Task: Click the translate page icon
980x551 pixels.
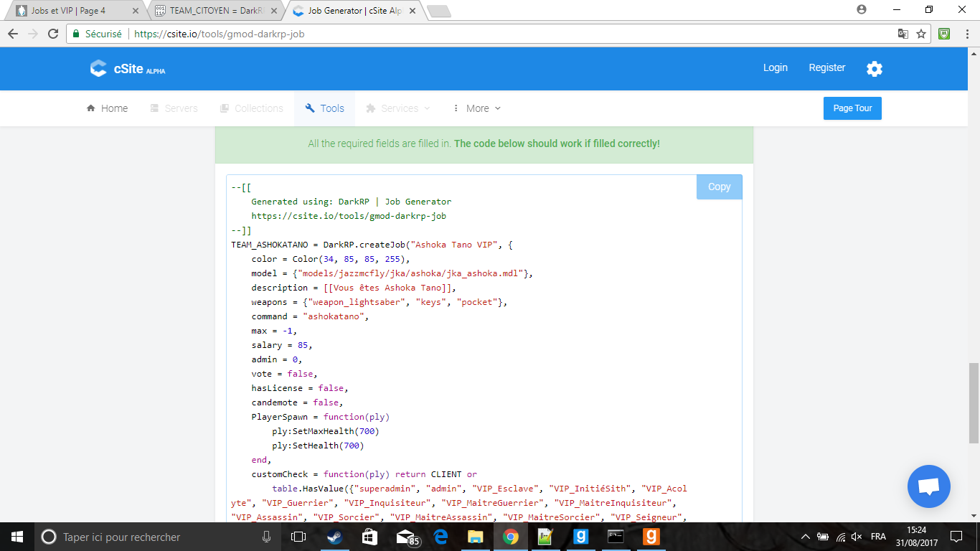Action: click(903, 34)
